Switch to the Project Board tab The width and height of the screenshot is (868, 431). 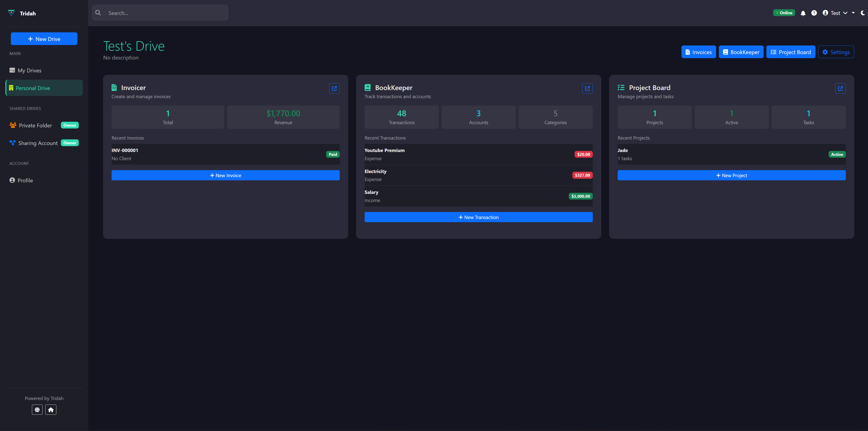click(x=791, y=52)
